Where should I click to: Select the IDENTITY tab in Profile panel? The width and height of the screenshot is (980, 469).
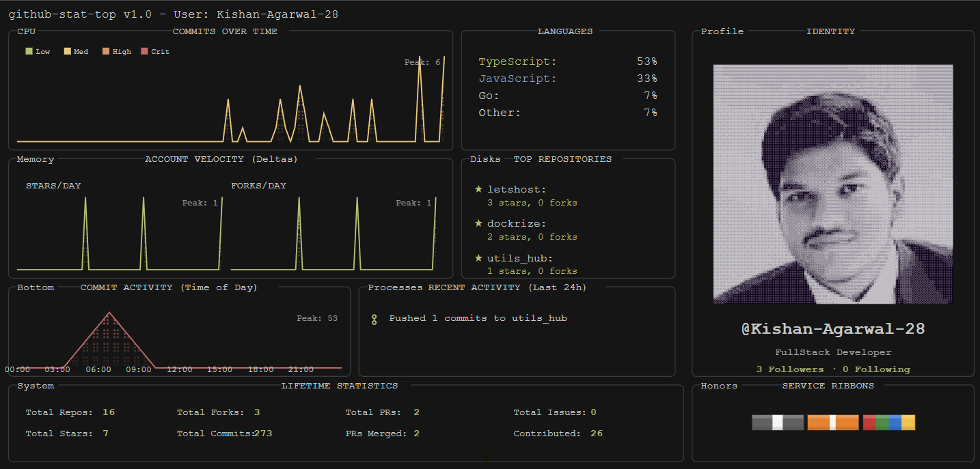tap(831, 31)
